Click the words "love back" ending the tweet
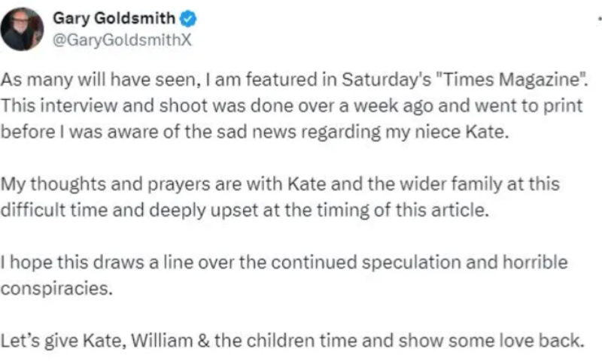 tap(542, 341)
